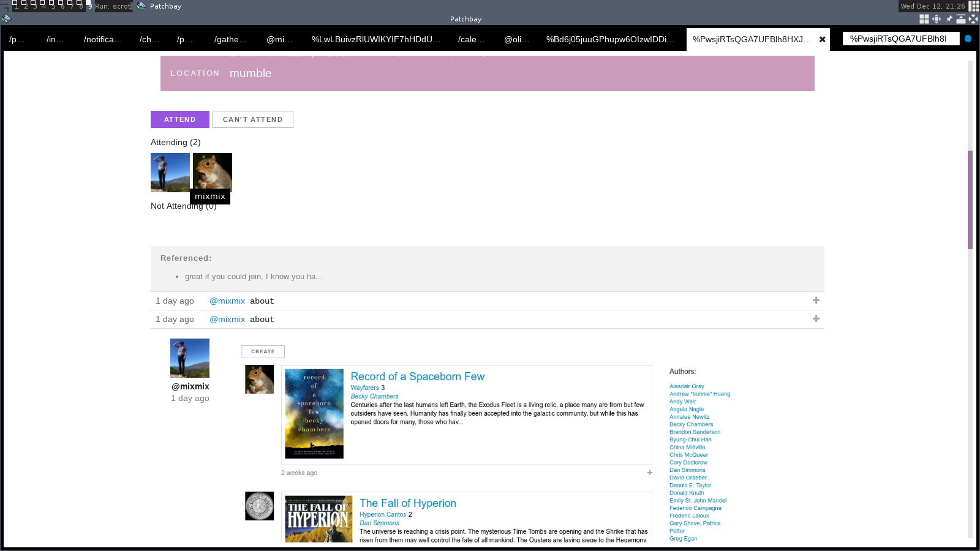The image size is (980, 551).
Task: Open the /notifica… tab
Action: pyautogui.click(x=103, y=39)
